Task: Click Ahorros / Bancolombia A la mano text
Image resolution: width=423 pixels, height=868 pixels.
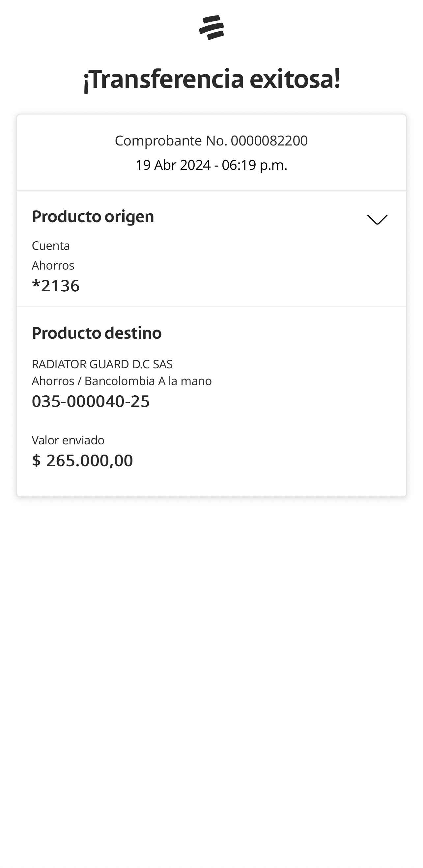Action: 122,381
